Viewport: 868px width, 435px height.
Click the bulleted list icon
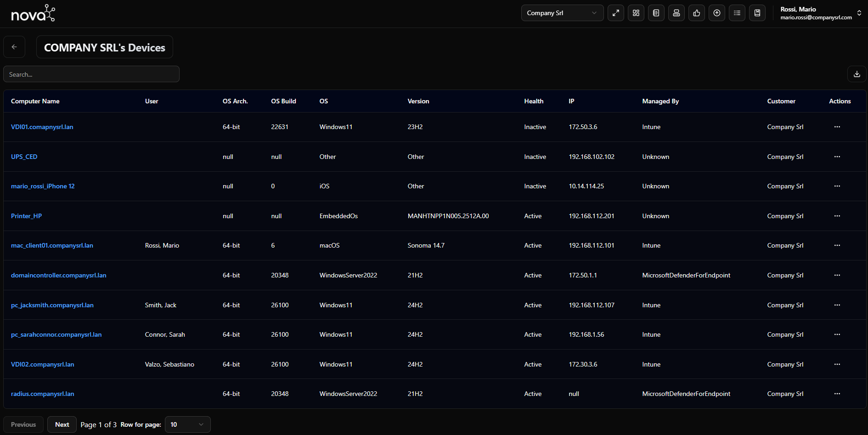tap(737, 13)
